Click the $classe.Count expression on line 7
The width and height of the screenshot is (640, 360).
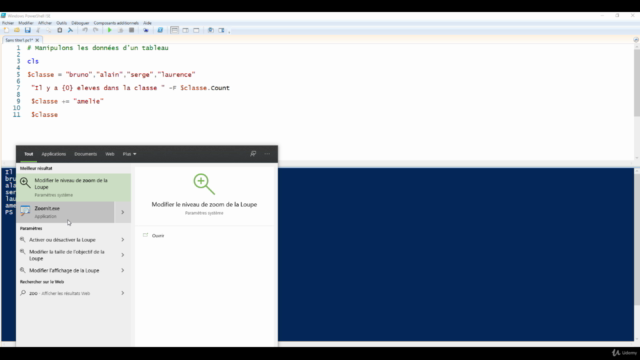[x=205, y=88]
